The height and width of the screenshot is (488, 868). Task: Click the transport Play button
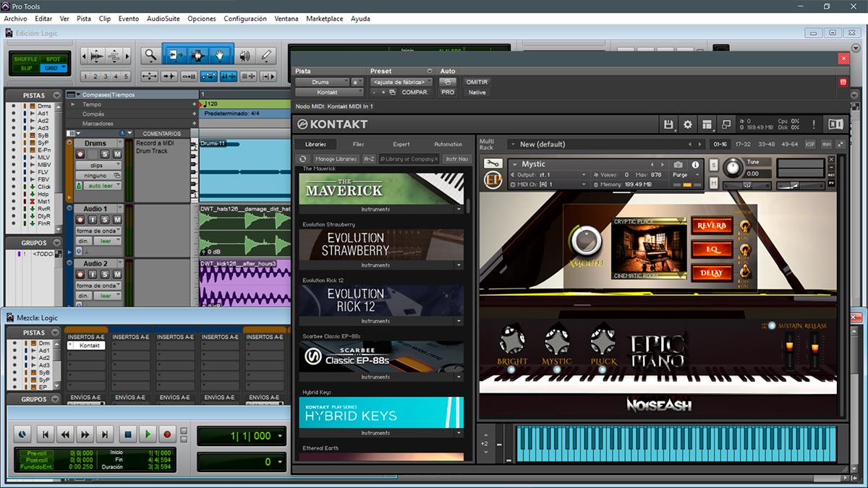coord(148,435)
